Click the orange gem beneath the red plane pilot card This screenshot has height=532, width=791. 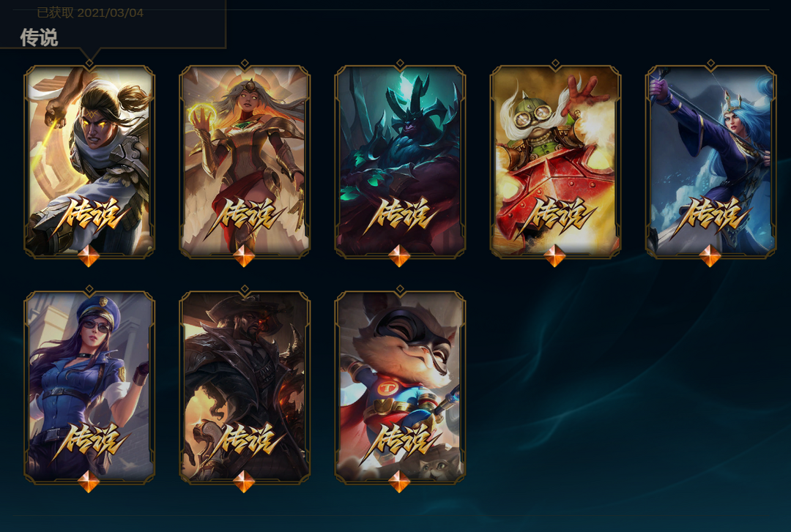(x=555, y=255)
